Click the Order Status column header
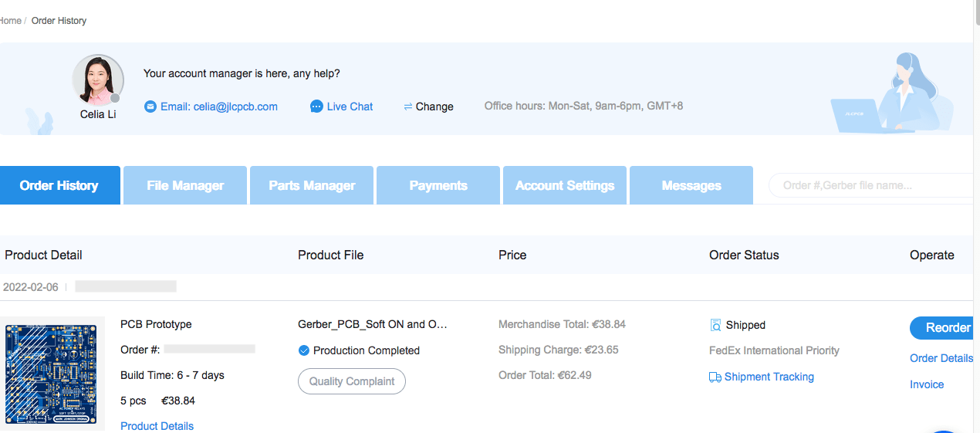Viewport: 980px width, 433px height. pos(744,255)
